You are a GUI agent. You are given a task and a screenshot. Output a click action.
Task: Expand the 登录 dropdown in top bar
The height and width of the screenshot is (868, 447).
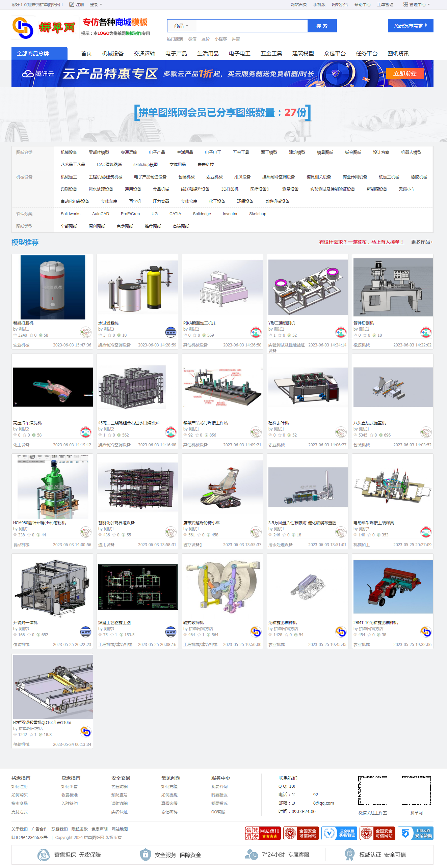tap(96, 4)
